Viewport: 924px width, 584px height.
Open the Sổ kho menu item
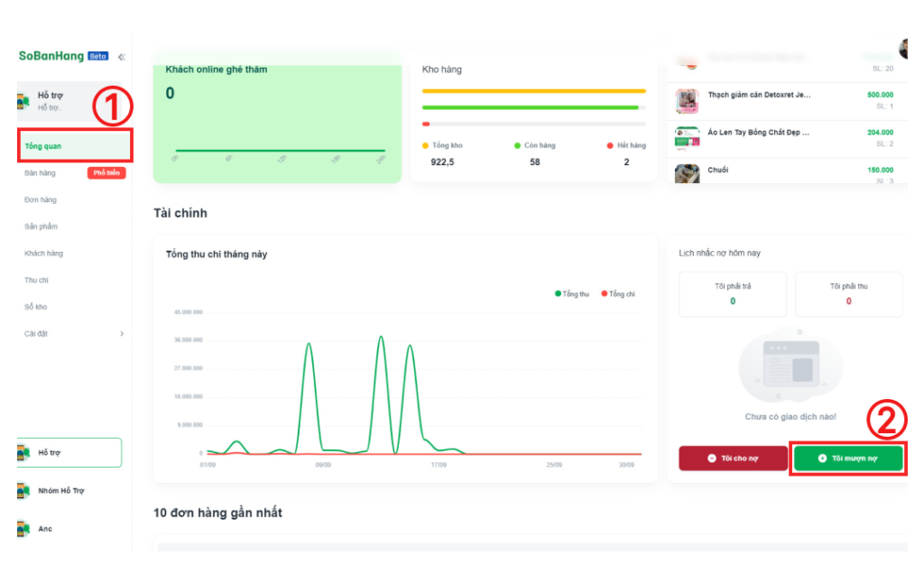[x=36, y=307]
